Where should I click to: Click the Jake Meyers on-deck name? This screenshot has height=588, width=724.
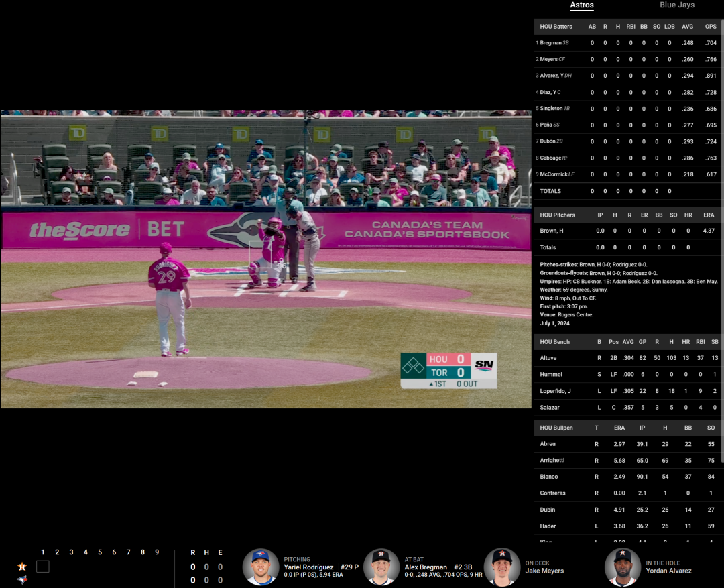544,571
